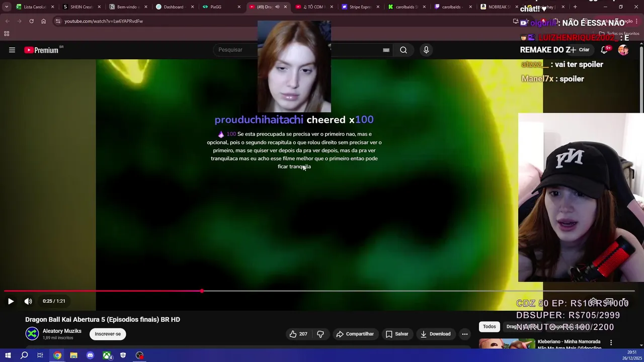Open Chrome from the taskbar
This screenshot has height=362, width=644.
(57, 355)
